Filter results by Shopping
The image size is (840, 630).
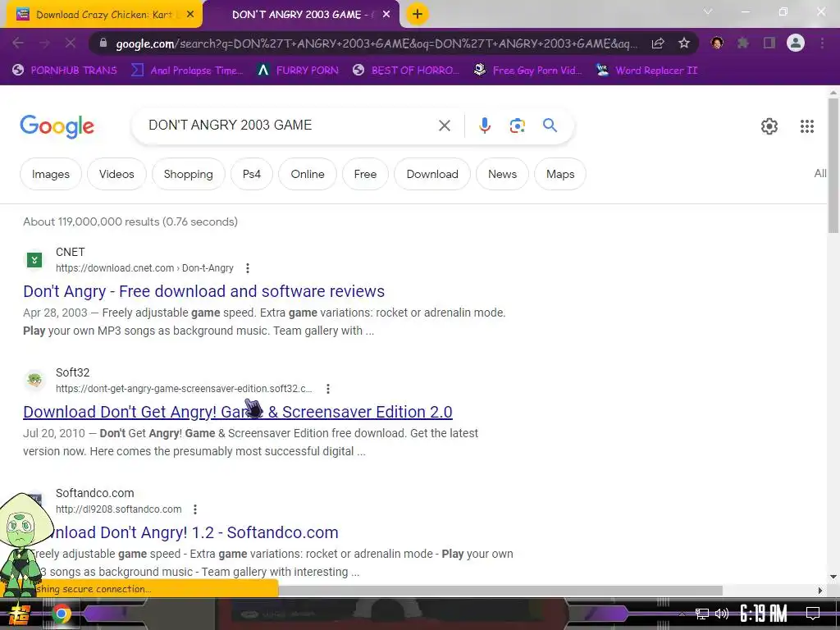click(x=188, y=174)
